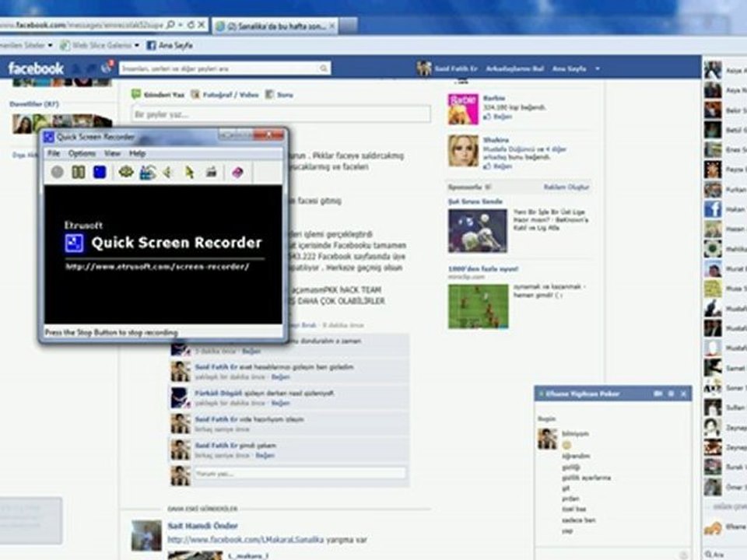Select the Fotoğraf / Video composer tab
Viewport: 747px width, 560px height.
tap(225, 95)
